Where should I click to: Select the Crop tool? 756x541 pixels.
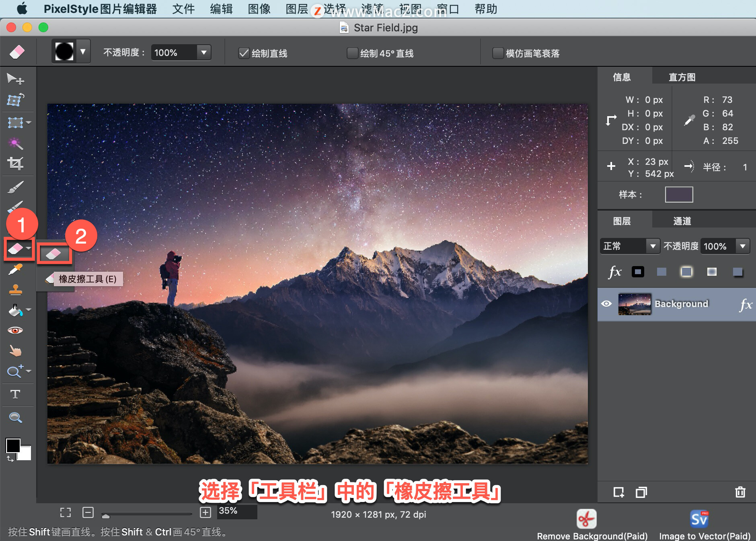click(15, 163)
